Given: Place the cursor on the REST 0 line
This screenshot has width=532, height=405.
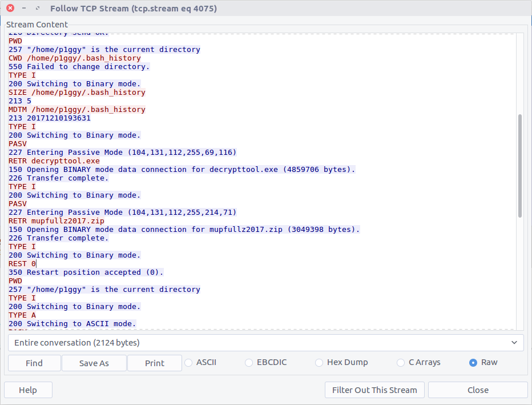Looking at the screenshot, I should pos(23,264).
